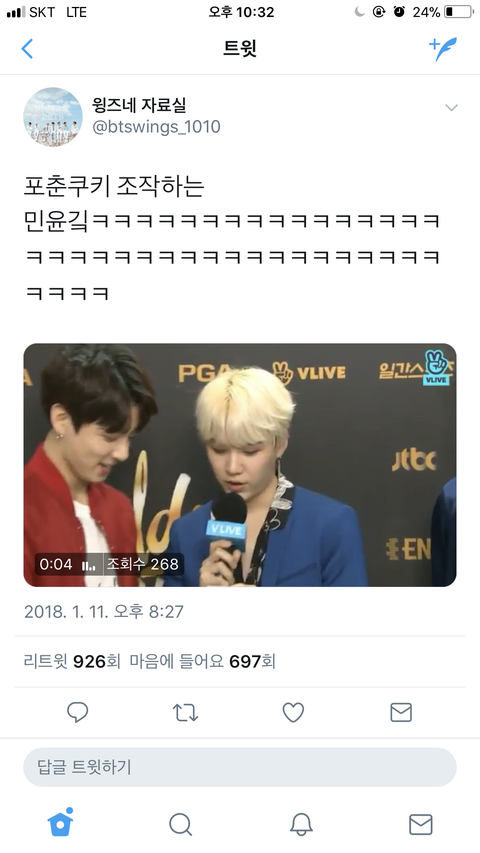The height and width of the screenshot is (853, 480).
Task: View the 리트윗 926회 retweet list
Action: click(x=72, y=662)
